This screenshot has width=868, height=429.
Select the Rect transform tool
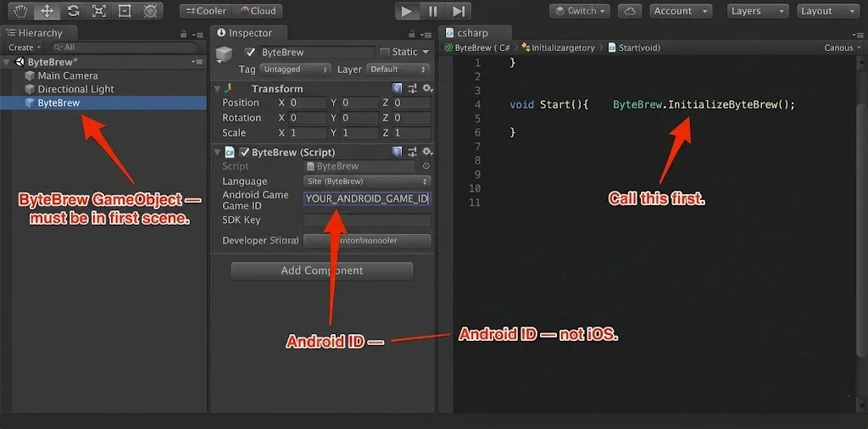125,10
